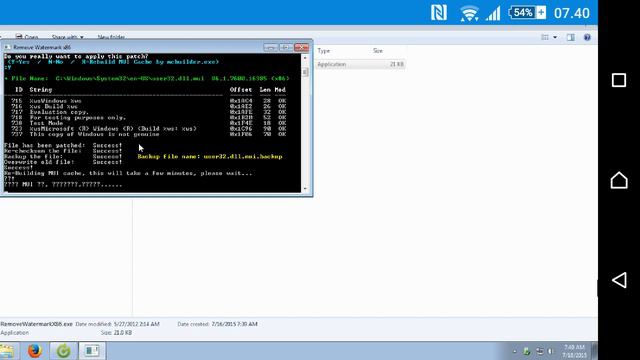This screenshot has height=360, width=640.
Task: Open Firefox from the Windows taskbar
Action: [35, 351]
